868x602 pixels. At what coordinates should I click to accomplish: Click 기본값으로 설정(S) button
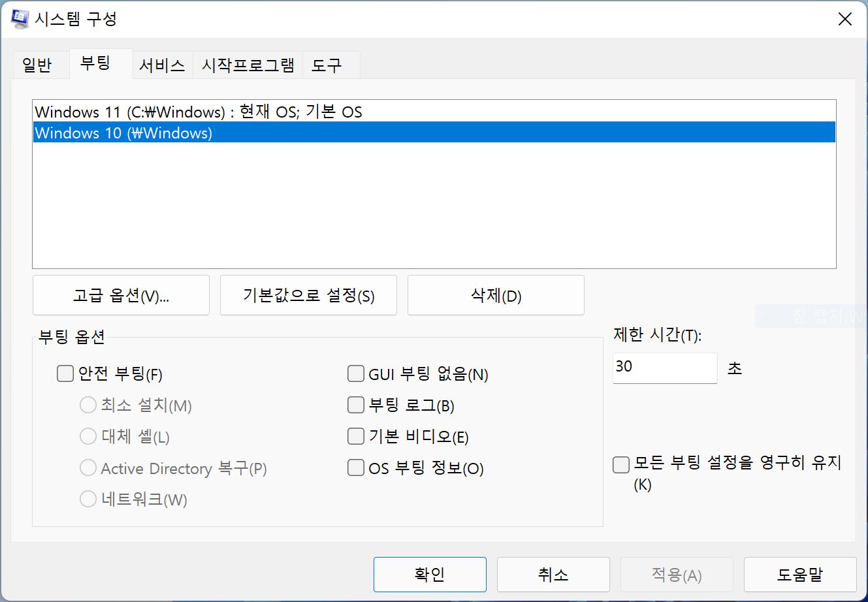pos(308,296)
